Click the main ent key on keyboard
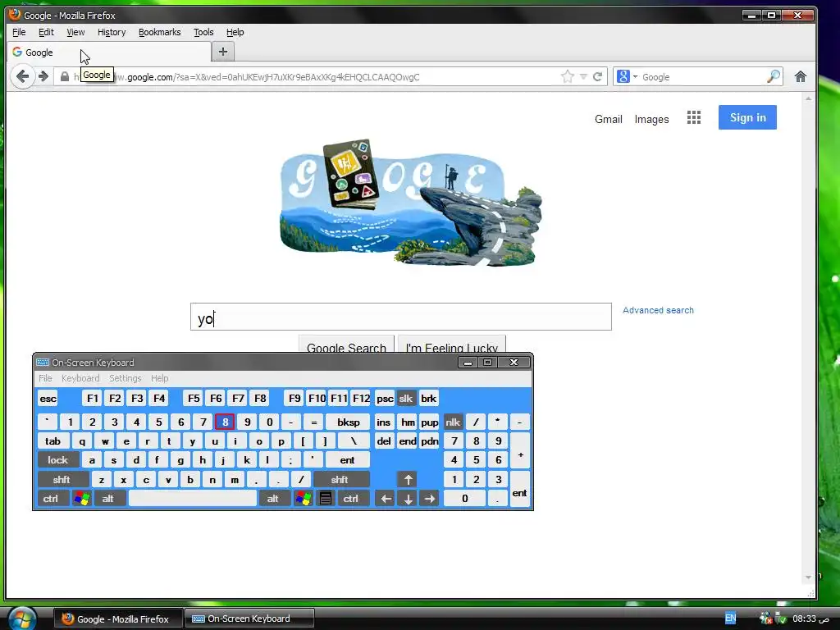This screenshot has height=630, width=840. (x=347, y=460)
